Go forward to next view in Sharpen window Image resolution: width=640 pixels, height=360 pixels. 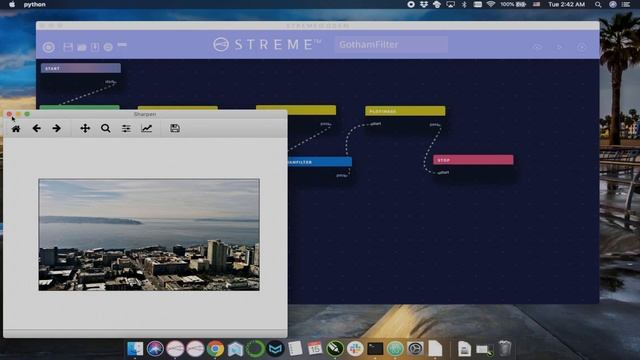pyautogui.click(x=56, y=129)
